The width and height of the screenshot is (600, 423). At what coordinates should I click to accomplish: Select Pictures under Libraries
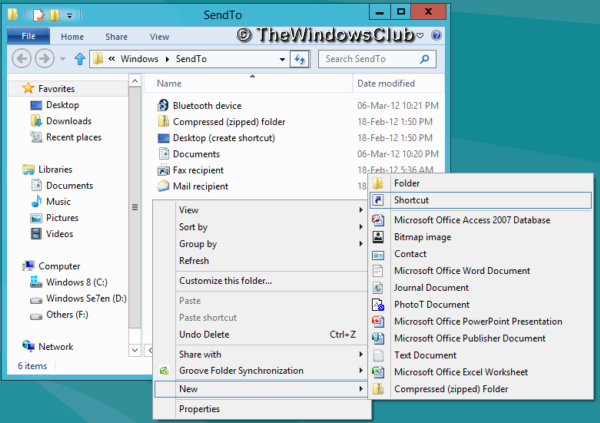click(62, 217)
